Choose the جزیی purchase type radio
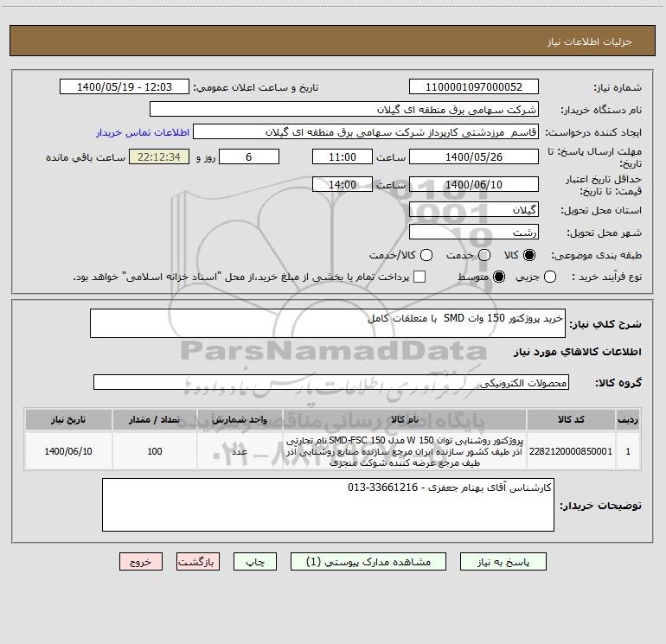The height and width of the screenshot is (644, 666). tap(550, 277)
